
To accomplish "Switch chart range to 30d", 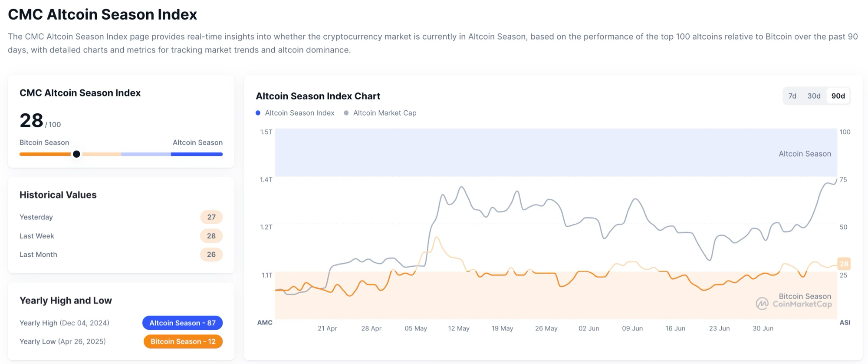I will coord(814,96).
